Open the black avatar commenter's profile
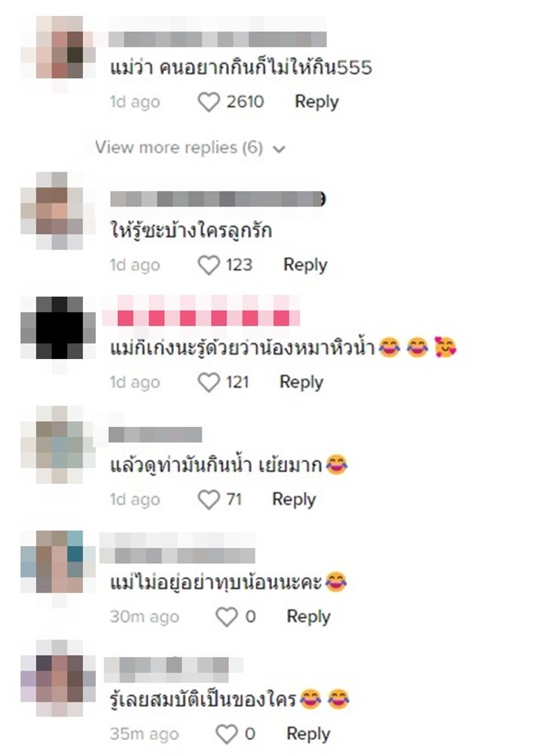This screenshot has width=550, height=756. (x=59, y=329)
